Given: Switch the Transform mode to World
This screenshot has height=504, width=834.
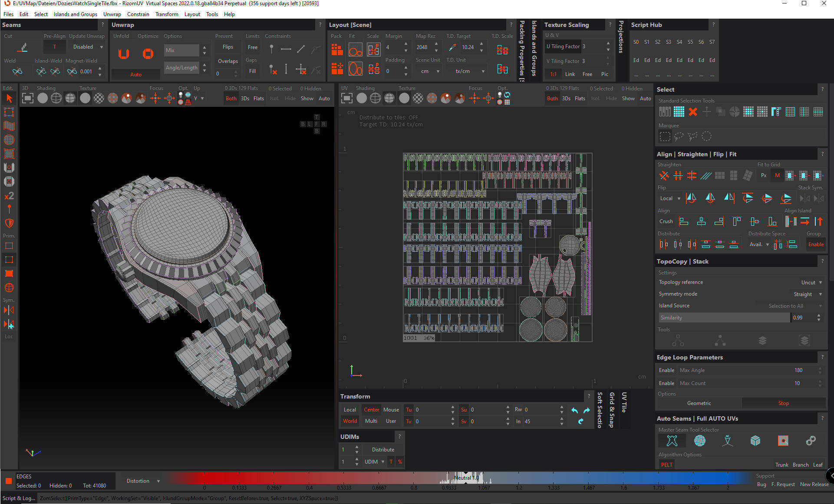Looking at the screenshot, I should [350, 421].
